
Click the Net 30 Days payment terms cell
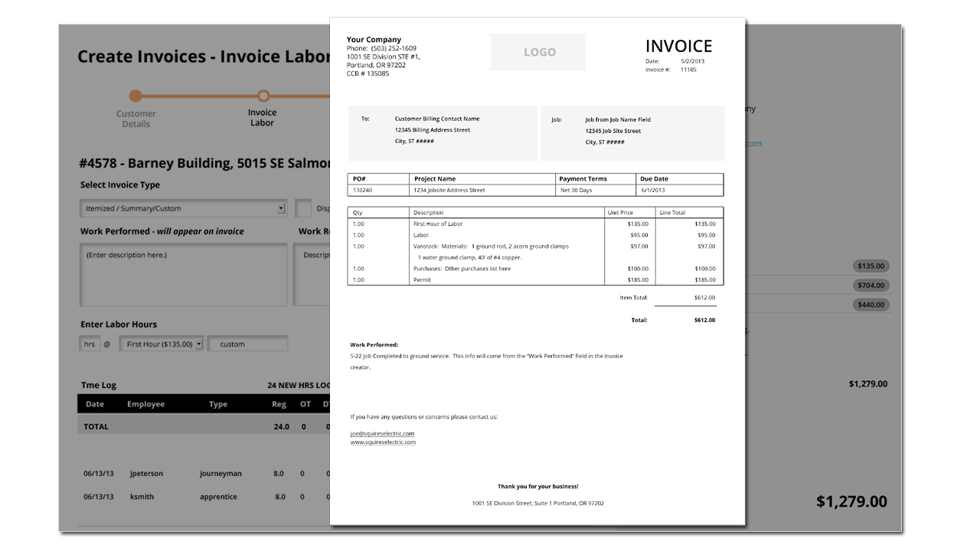(x=576, y=191)
